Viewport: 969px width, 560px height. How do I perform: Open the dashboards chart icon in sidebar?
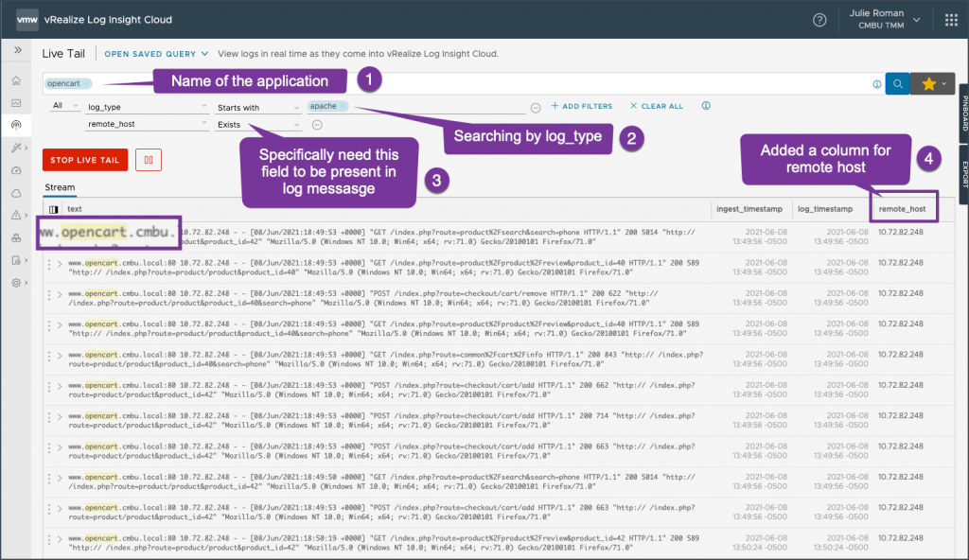tap(16, 103)
